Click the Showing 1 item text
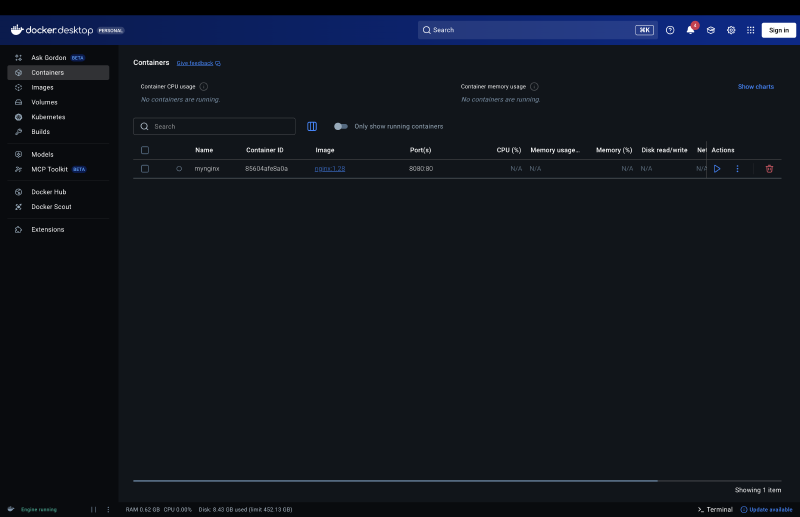 (758, 490)
